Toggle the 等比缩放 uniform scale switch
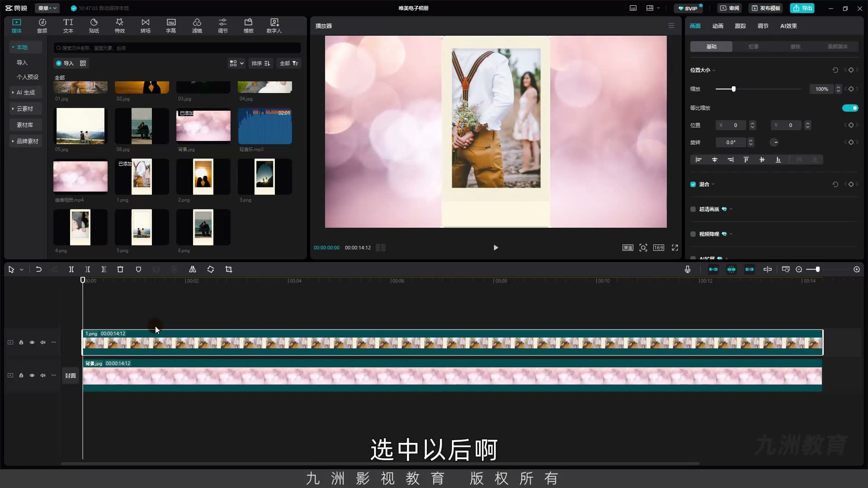This screenshot has width=868, height=488. [850, 108]
